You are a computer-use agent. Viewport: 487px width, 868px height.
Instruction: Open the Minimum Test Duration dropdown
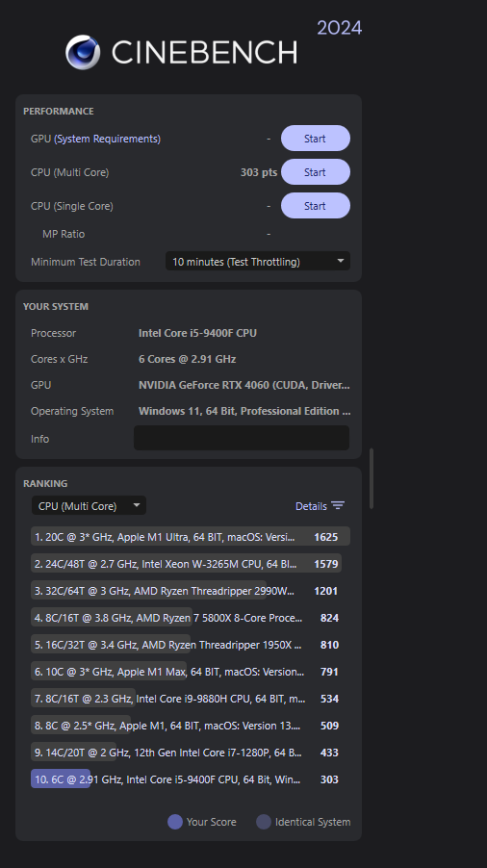pos(258,262)
